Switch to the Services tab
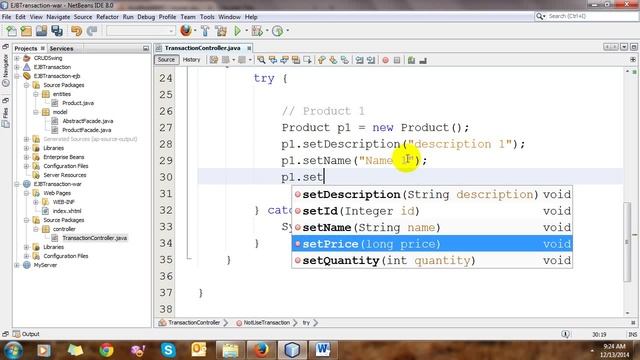 pyautogui.click(x=61, y=48)
